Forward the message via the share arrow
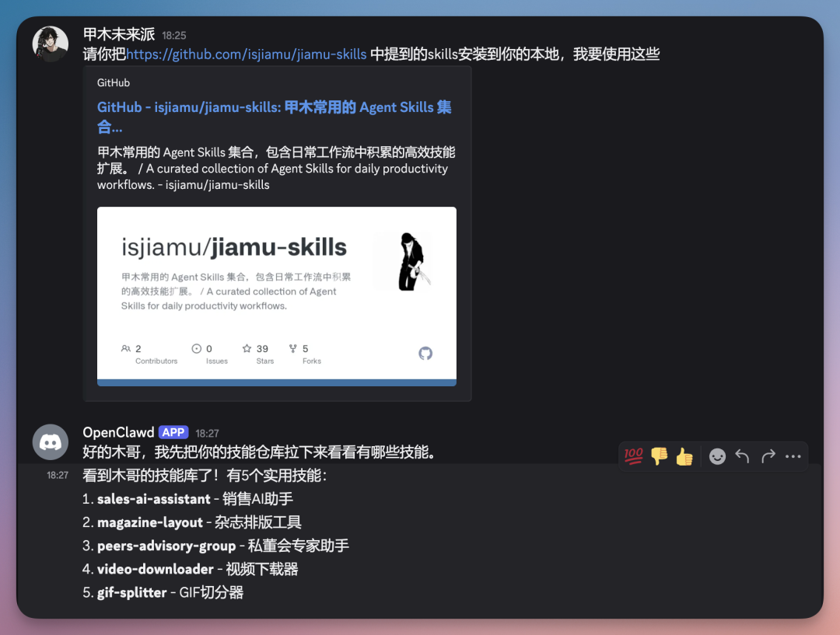840x635 pixels. (767, 456)
